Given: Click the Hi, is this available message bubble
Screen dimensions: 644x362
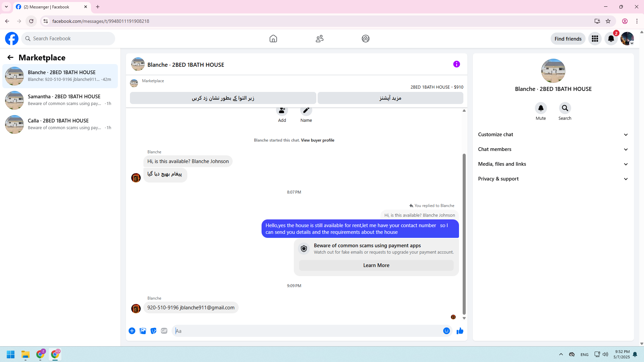Looking at the screenshot, I should (188, 161).
